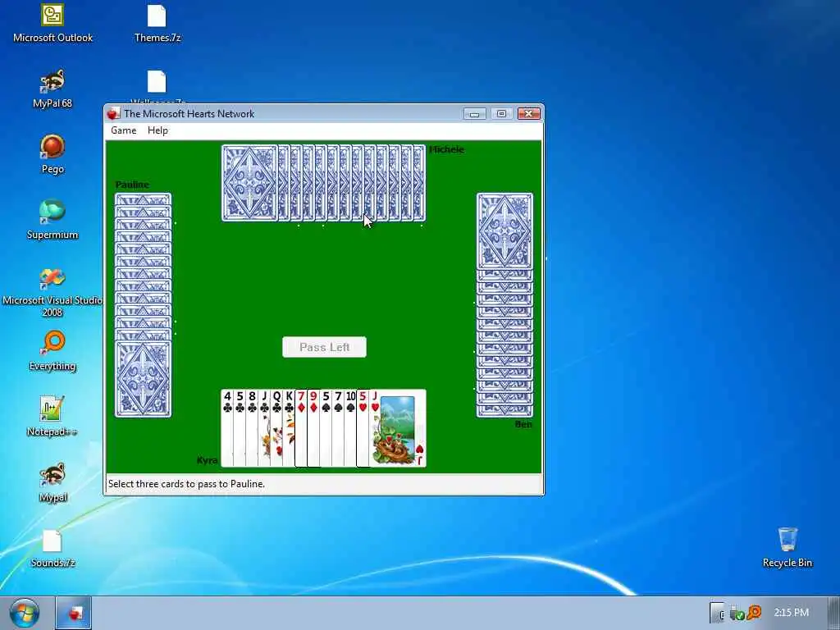Select the Wallpaper.7z file icon on desktop

point(157,87)
